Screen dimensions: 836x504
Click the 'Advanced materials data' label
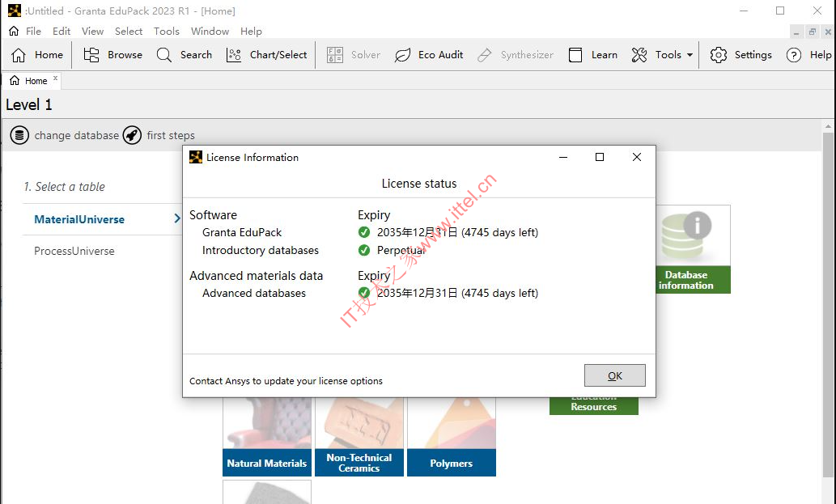tap(256, 275)
